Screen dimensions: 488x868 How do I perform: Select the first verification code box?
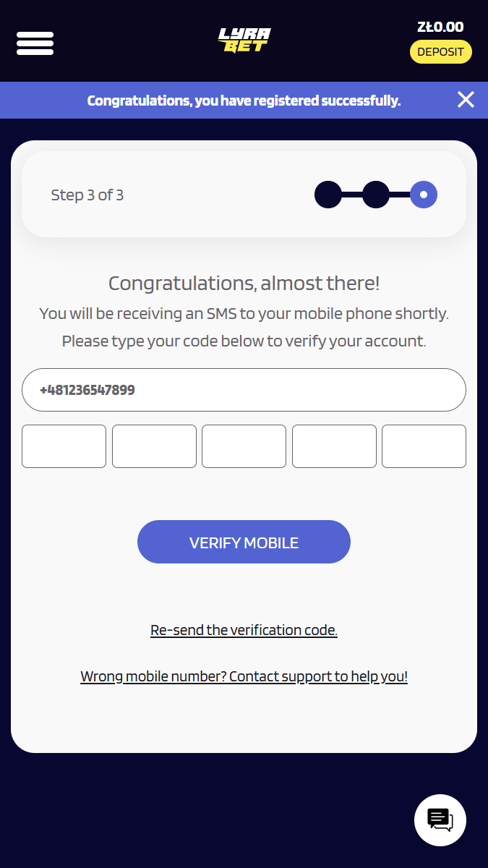point(64,446)
